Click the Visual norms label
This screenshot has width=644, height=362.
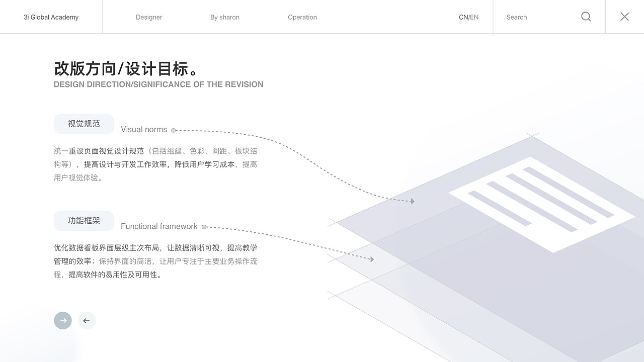[144, 129]
